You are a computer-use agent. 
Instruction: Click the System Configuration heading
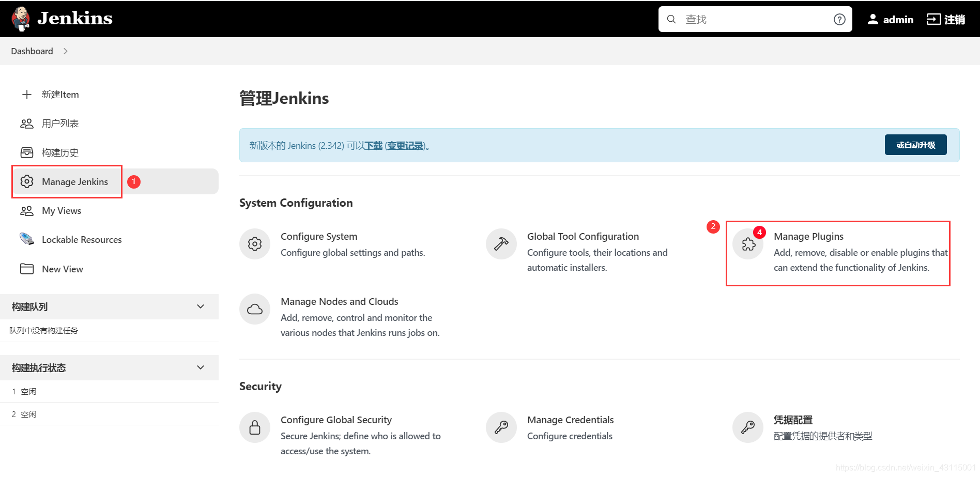[296, 203]
